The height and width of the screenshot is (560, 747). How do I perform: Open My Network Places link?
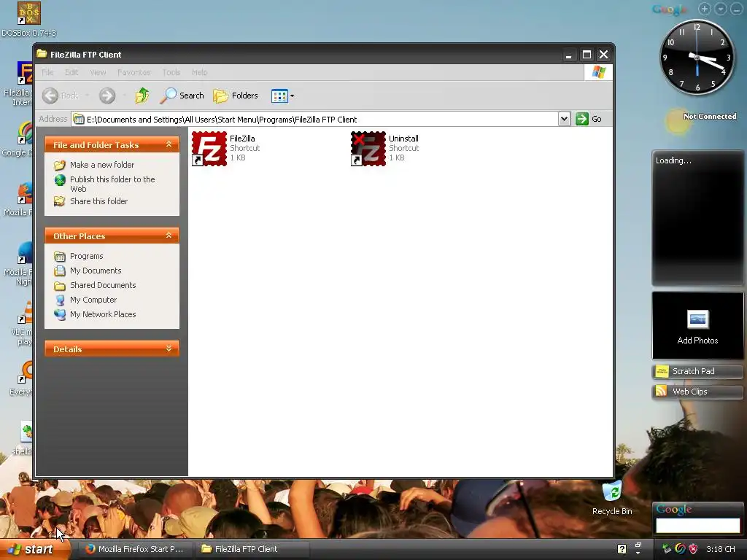[x=95, y=314]
